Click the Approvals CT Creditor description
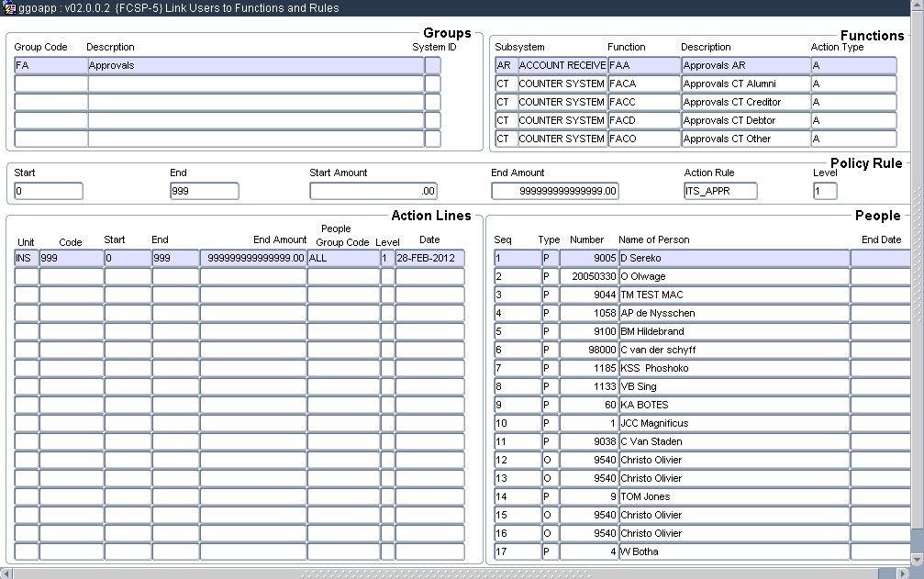This screenshot has height=579, width=924. pos(745,103)
